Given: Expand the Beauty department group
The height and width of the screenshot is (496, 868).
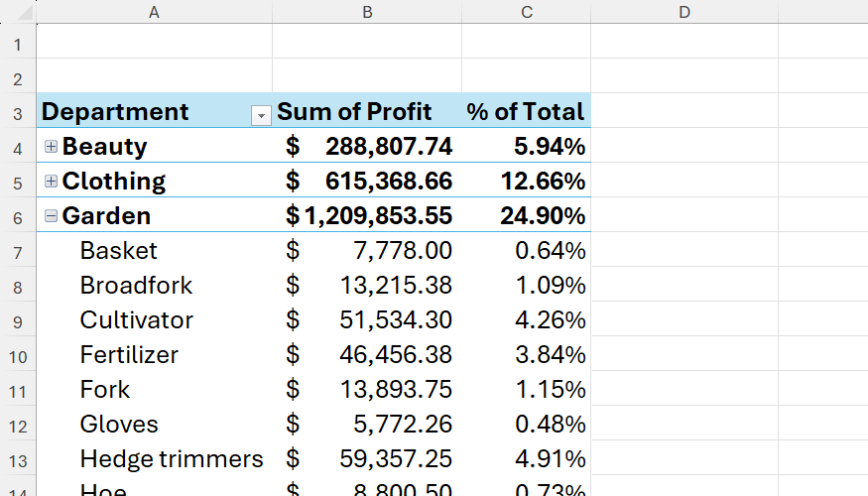Looking at the screenshot, I should pyautogui.click(x=51, y=146).
